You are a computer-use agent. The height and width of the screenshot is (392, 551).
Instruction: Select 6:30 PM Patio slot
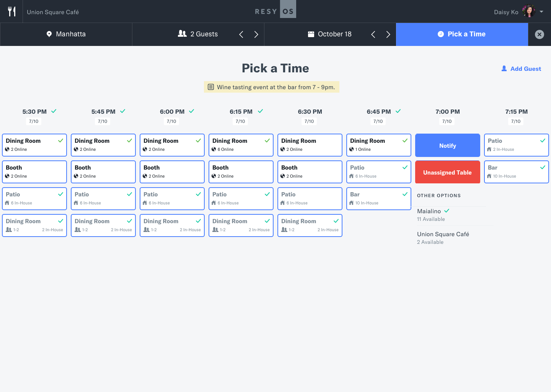[310, 199]
